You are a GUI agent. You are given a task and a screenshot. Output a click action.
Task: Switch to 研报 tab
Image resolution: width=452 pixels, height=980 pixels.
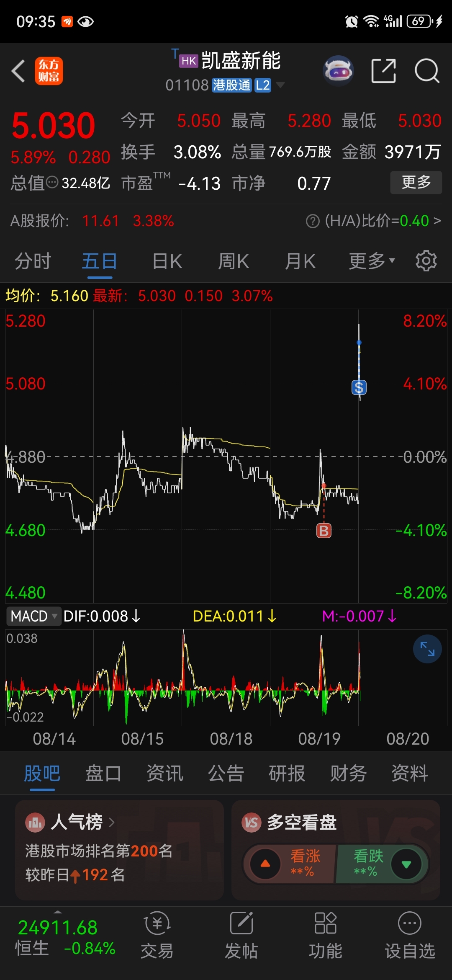pyautogui.click(x=287, y=773)
